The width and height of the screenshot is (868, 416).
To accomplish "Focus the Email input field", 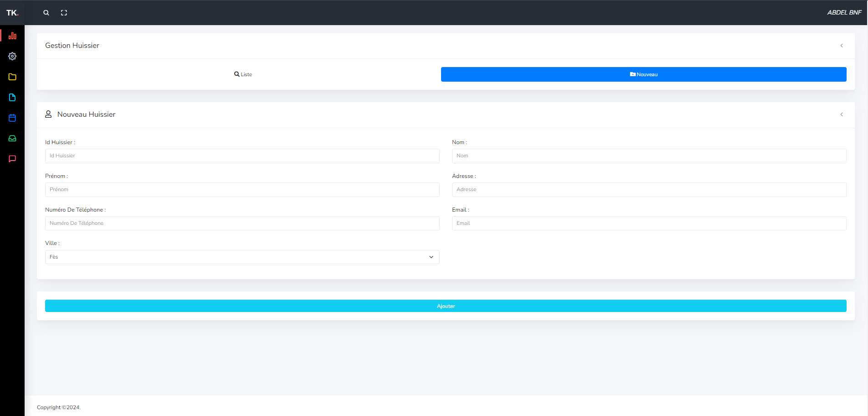I will (x=649, y=223).
